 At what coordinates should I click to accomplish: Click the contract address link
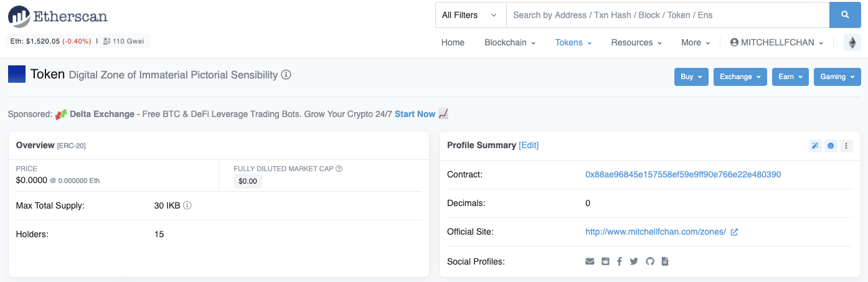[683, 174]
